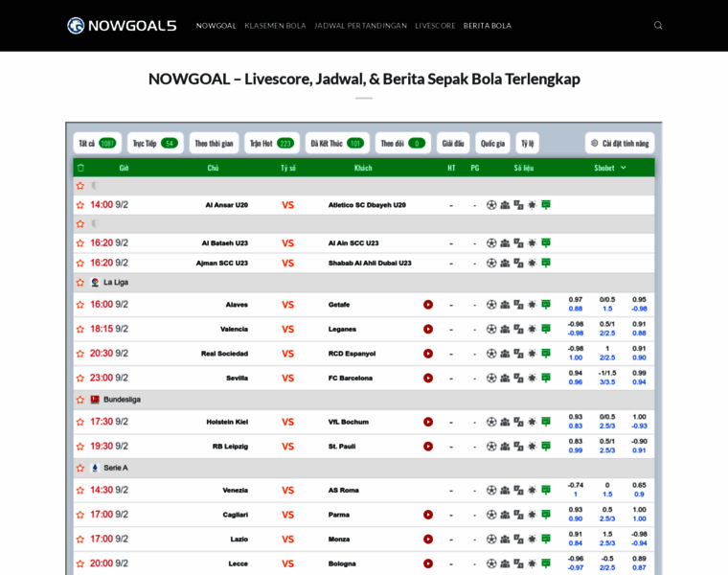Click weather sun icon for Lazio vs Monza

(x=532, y=539)
